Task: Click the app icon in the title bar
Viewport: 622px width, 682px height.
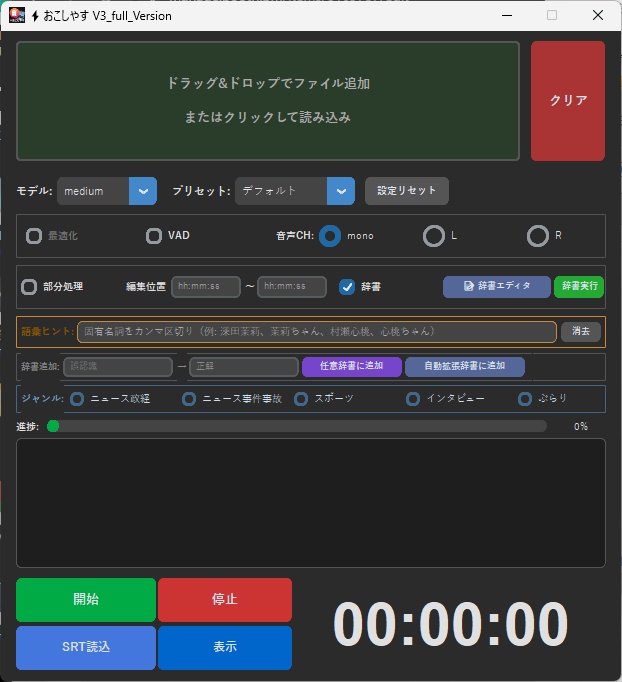Action: point(17,15)
